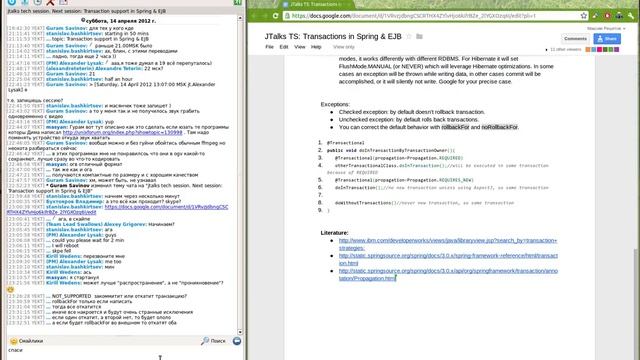Expand the user account dropdown at top right
This screenshot has height=360, width=640.
click(x=606, y=29)
